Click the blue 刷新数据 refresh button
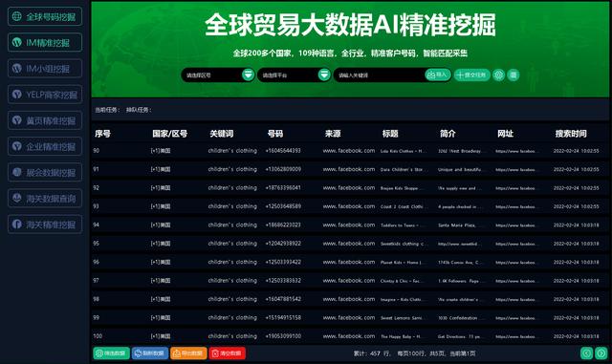612x364 pixels. click(150, 353)
